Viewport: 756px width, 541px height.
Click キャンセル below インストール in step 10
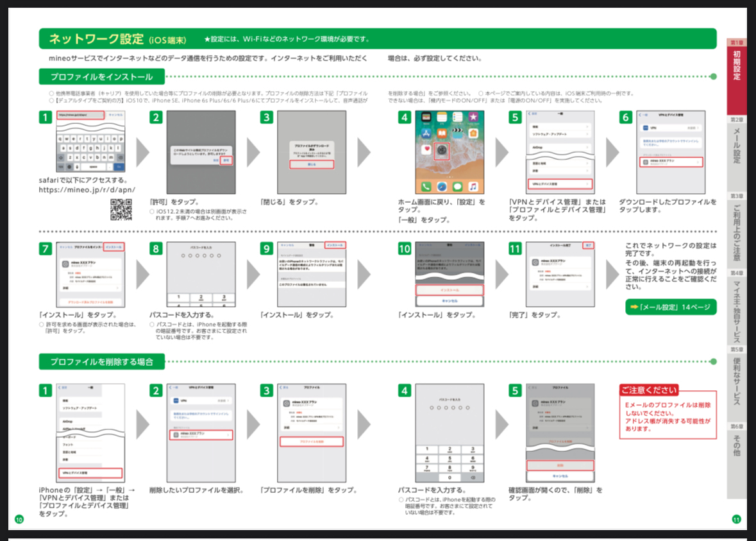[449, 301]
